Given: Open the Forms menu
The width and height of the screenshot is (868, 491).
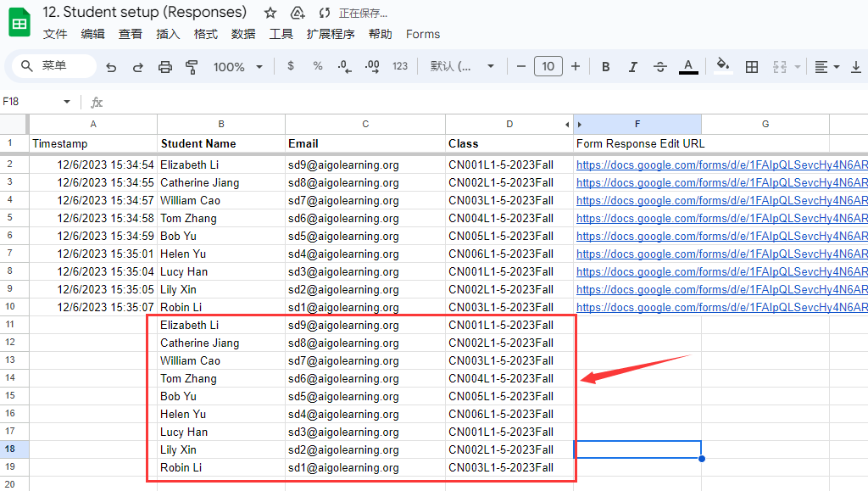Looking at the screenshot, I should tap(423, 34).
